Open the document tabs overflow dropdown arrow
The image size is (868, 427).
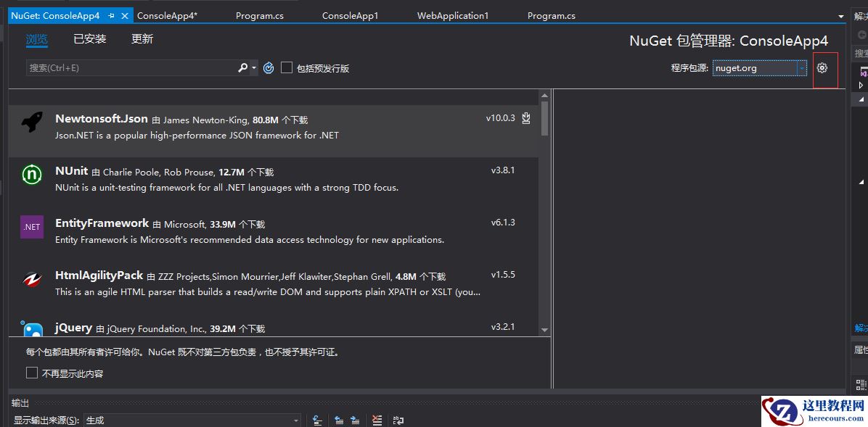tap(841, 17)
